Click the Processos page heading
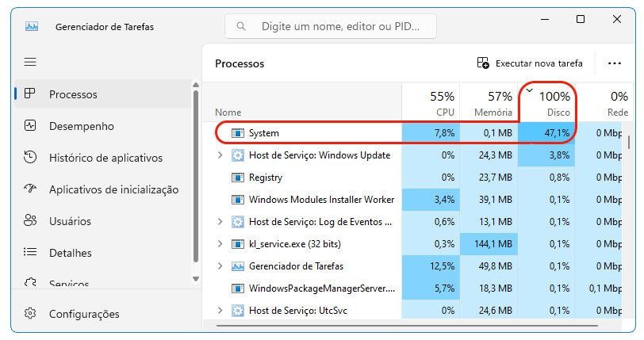 click(x=240, y=63)
